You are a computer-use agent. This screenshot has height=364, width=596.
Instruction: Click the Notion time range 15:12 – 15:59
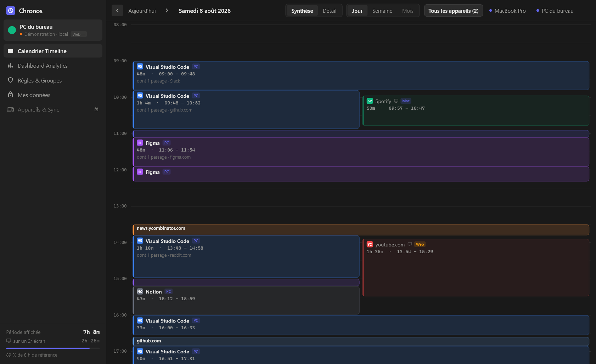(177, 299)
